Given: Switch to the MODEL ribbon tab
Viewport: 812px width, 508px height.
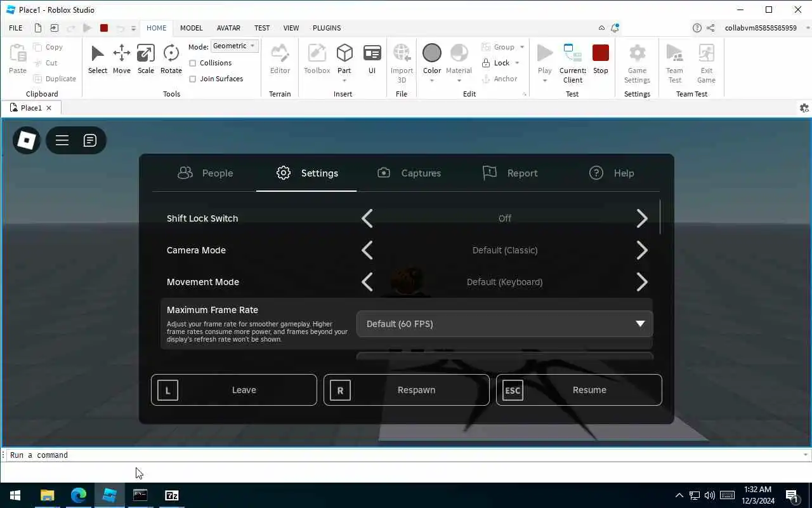Looking at the screenshot, I should pos(191,28).
